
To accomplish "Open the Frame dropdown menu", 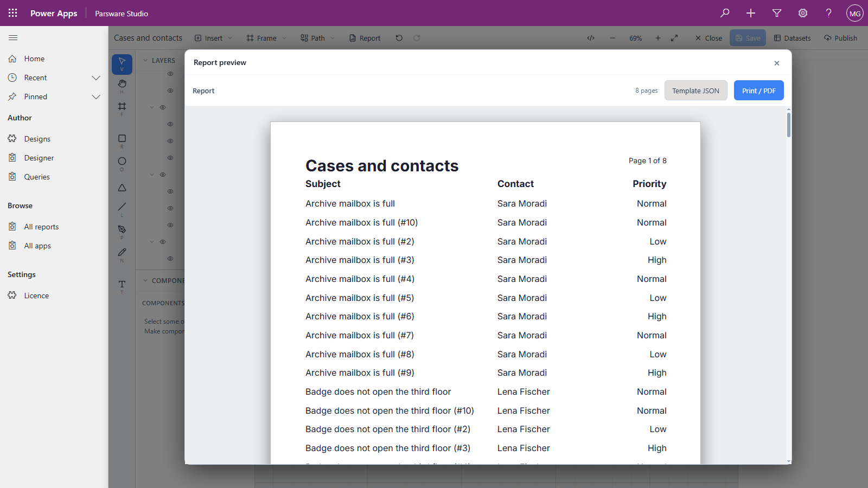I will [266, 38].
